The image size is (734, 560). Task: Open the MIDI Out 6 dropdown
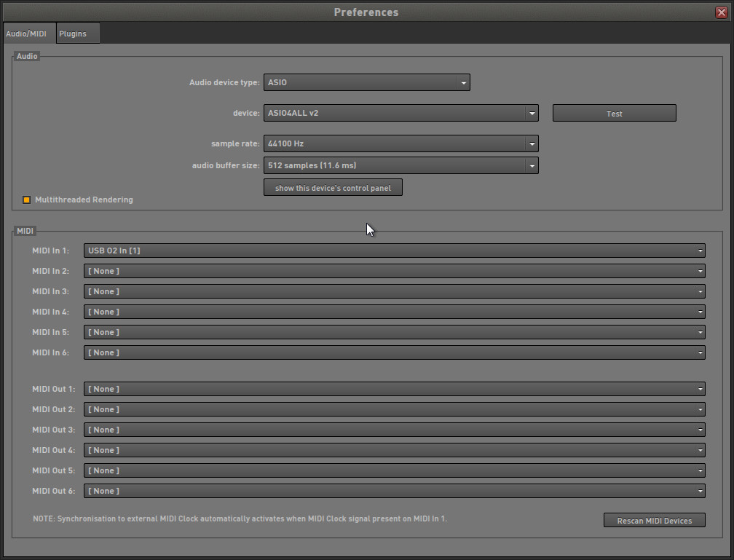394,492
